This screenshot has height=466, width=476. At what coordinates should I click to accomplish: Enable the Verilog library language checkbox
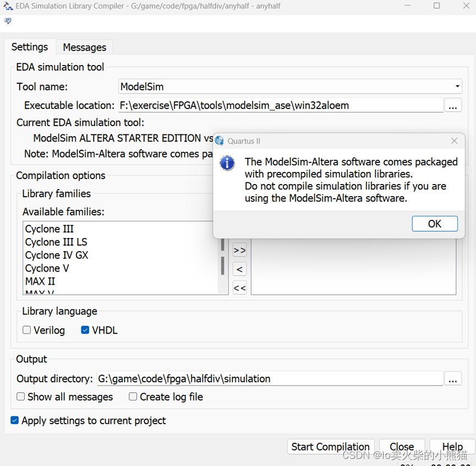27,330
